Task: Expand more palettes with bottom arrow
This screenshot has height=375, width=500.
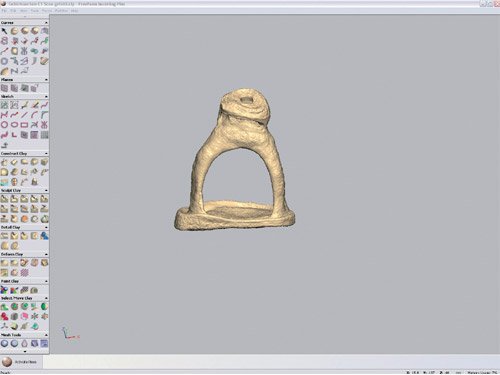Action: pyautogui.click(x=25, y=351)
